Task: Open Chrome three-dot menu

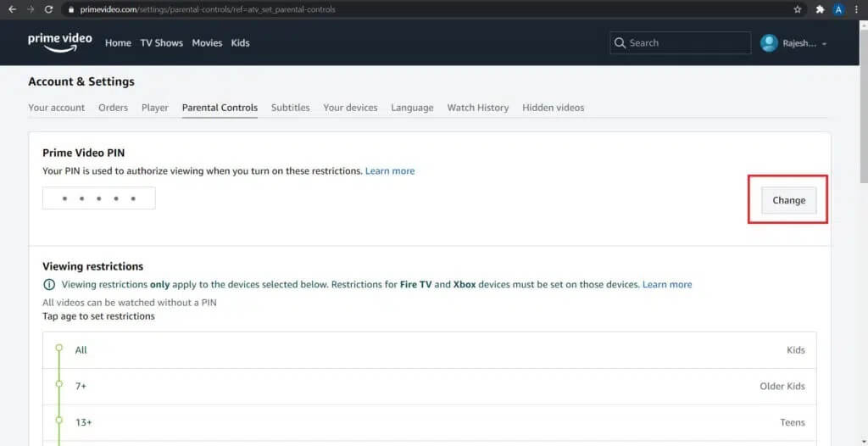Action: pyautogui.click(x=857, y=9)
